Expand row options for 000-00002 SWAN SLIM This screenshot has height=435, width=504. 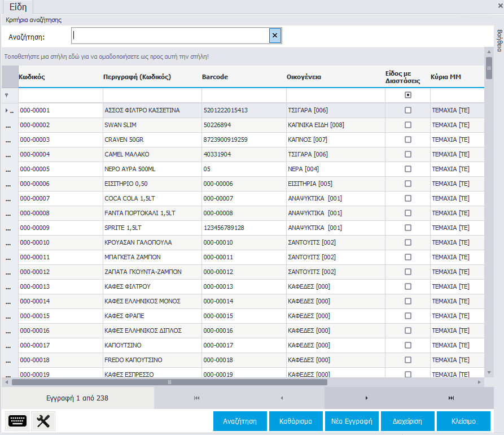[x=8, y=125]
